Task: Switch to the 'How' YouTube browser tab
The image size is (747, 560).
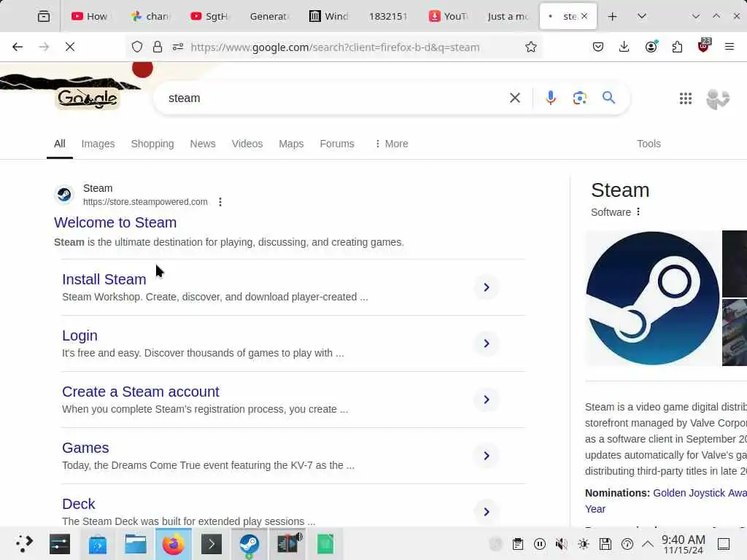Action: pyautogui.click(x=89, y=16)
